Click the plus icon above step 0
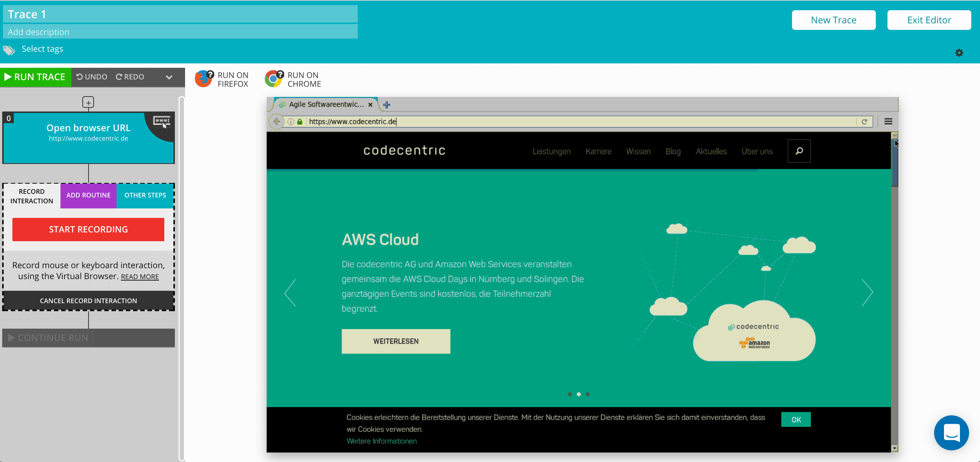 (x=88, y=102)
